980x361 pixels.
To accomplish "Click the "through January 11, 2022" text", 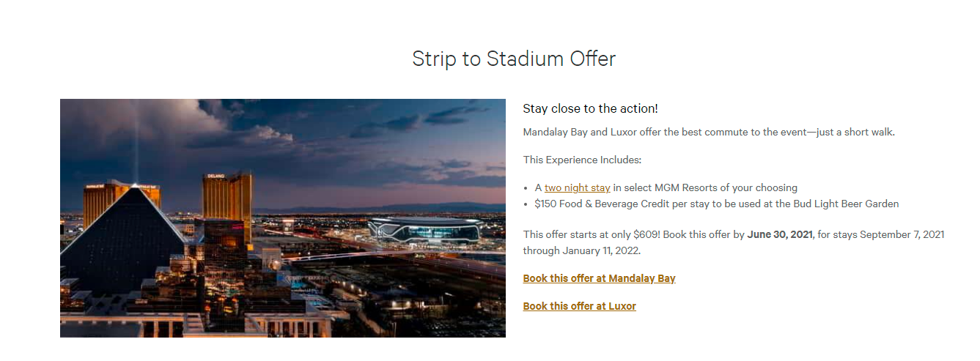I will coord(582,251).
